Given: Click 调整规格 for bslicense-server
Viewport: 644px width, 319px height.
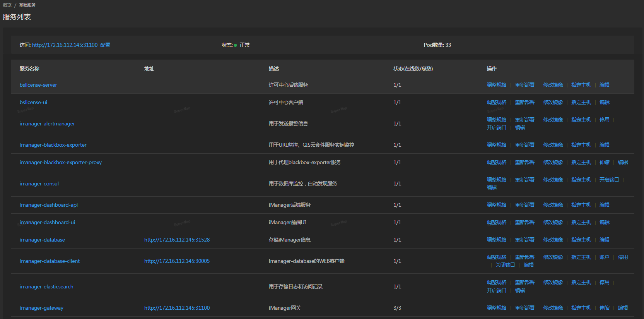Looking at the screenshot, I should [x=496, y=85].
